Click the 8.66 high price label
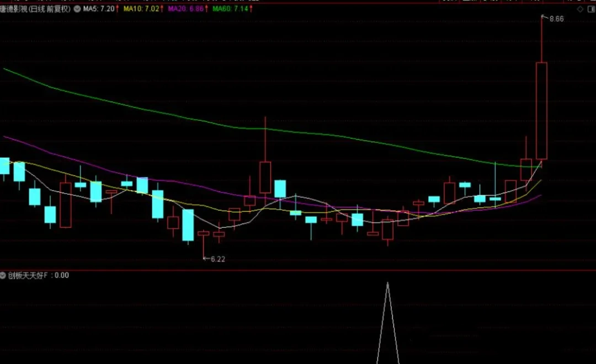This screenshot has width=596, height=364. click(556, 19)
